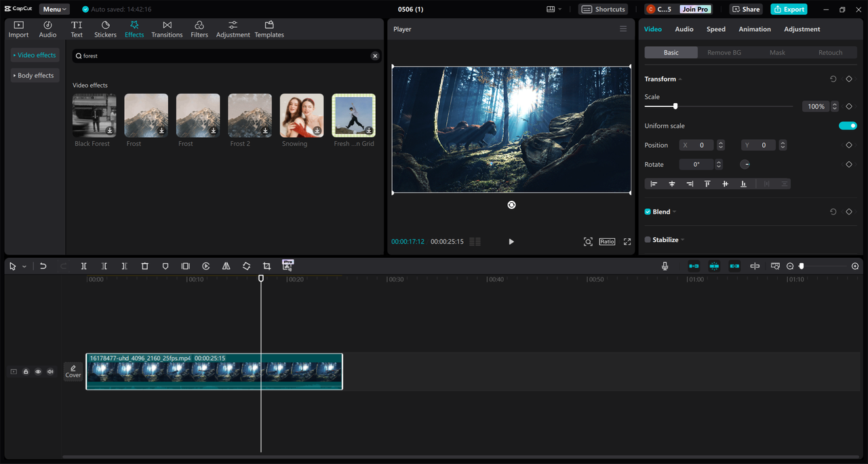Switch to the Animation tab
The width and height of the screenshot is (868, 464).
[x=755, y=29]
